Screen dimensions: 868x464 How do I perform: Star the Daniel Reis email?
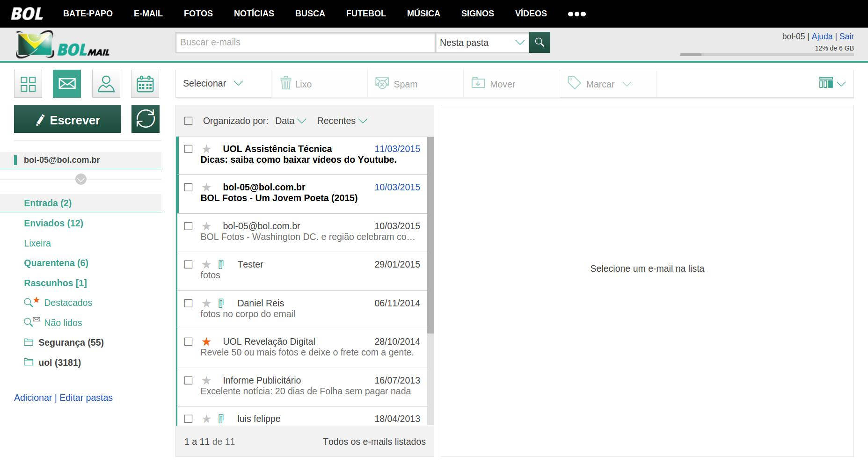click(x=206, y=304)
